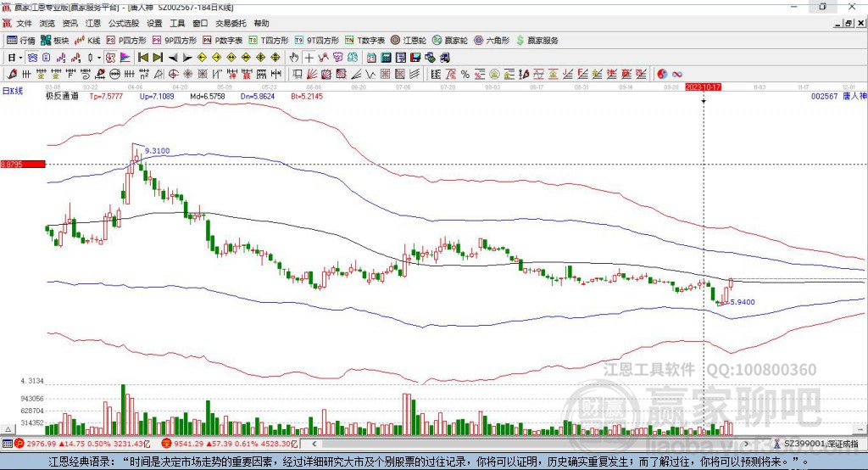Click the red floppy save icon
The width and height of the screenshot is (868, 470).
tap(415, 58)
